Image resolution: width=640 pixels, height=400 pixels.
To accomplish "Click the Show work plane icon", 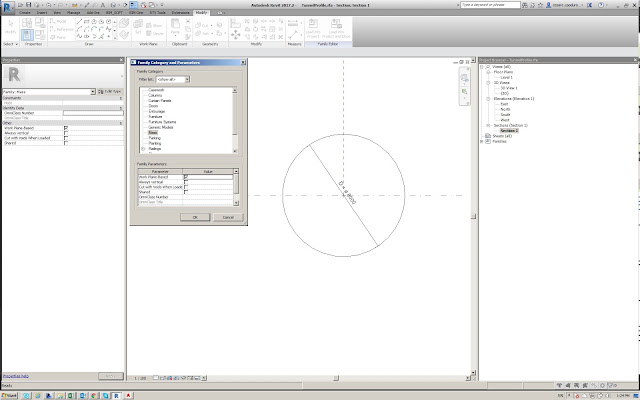I will (x=153, y=25).
